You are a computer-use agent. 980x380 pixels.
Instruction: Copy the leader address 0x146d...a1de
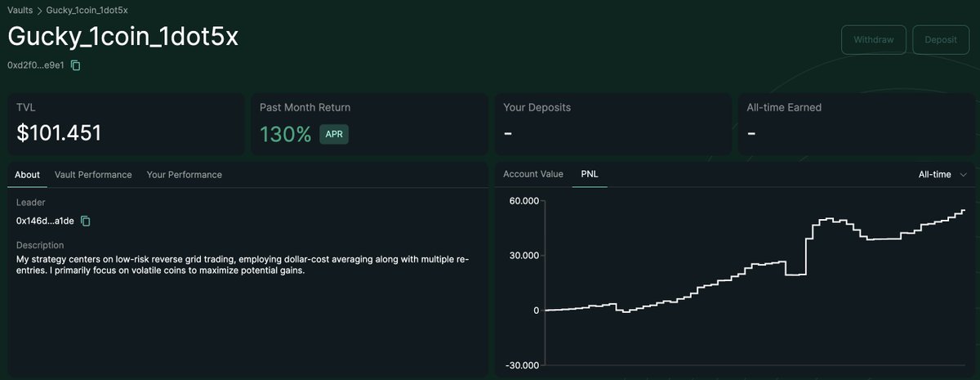click(85, 221)
